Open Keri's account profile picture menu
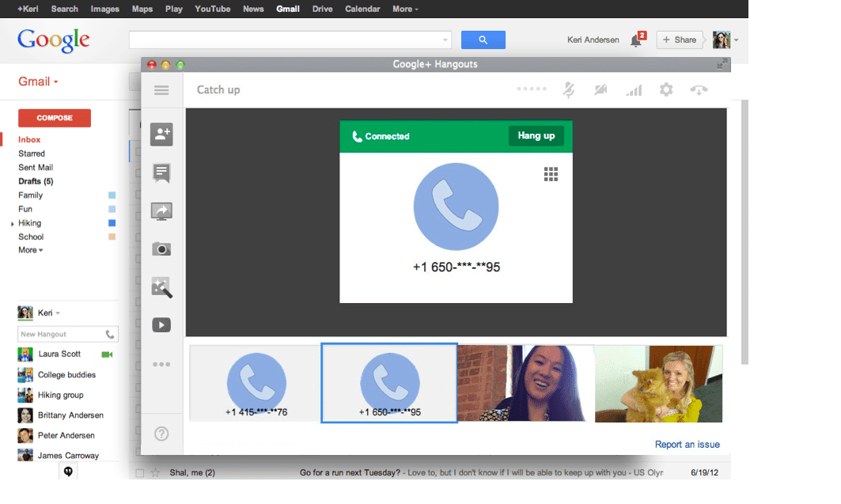 pos(722,40)
